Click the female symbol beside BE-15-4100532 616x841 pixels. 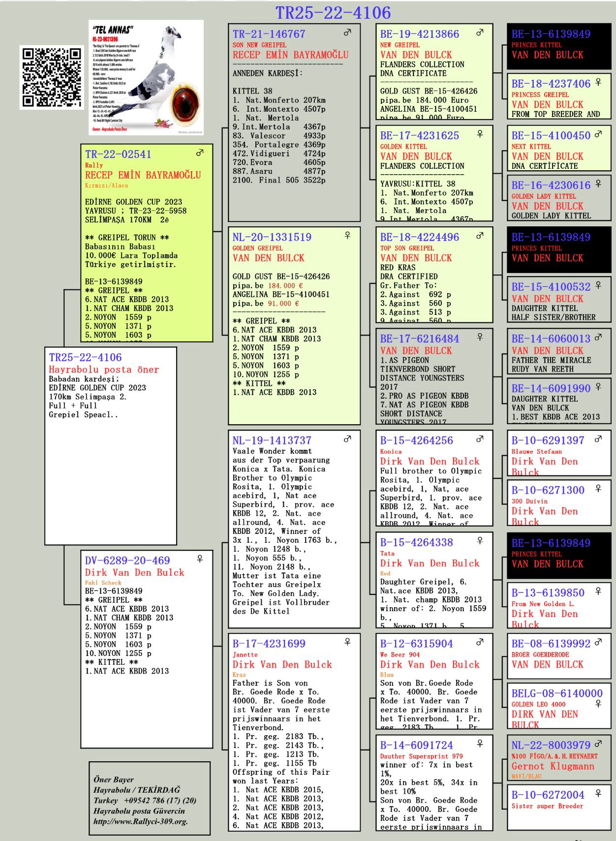598,285
